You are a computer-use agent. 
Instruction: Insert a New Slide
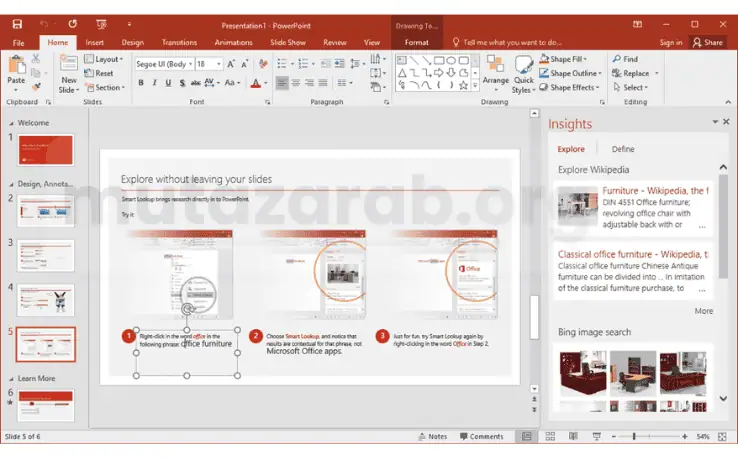coord(68,70)
